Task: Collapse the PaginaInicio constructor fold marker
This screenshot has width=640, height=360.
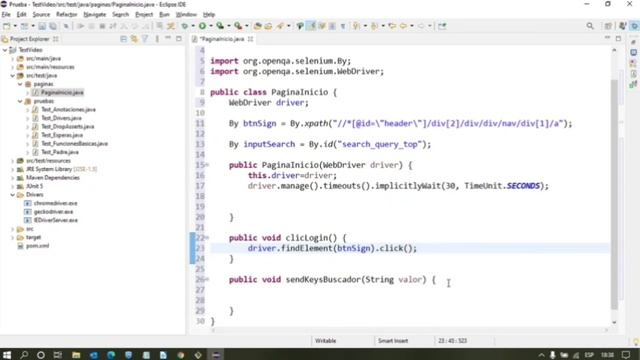Action: pos(207,165)
